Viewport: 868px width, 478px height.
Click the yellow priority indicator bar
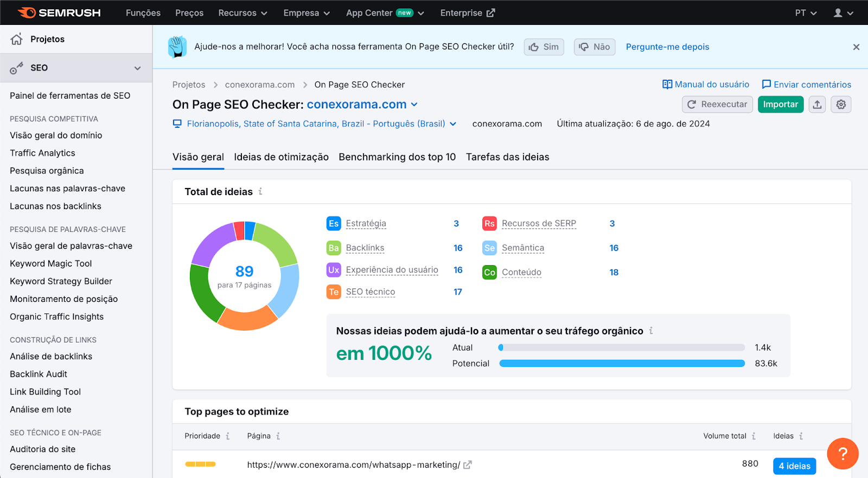click(200, 464)
